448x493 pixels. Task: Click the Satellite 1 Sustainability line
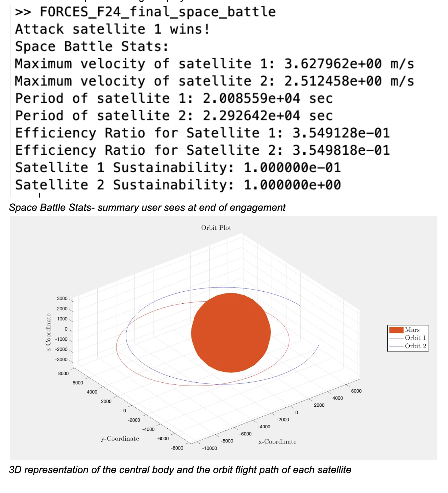coord(178,168)
